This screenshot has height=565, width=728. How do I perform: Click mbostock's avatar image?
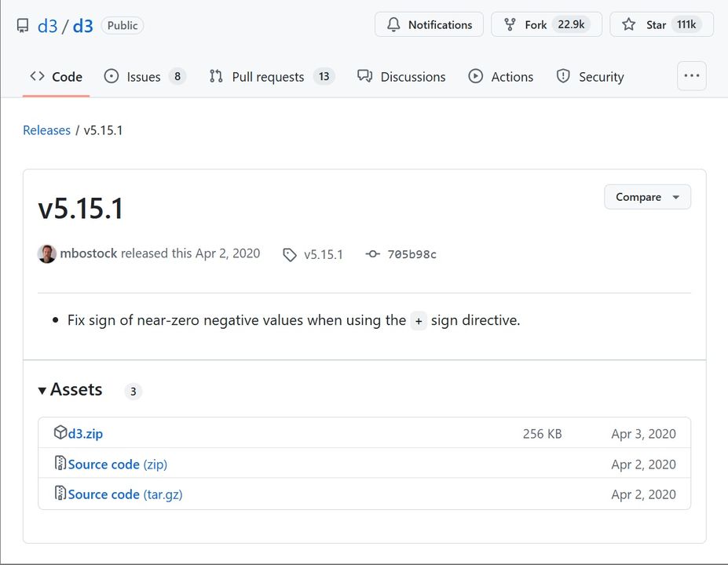[47, 253]
